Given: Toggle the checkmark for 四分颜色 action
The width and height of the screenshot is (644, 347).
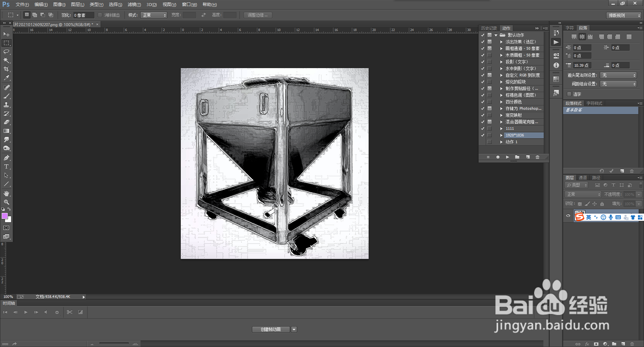Looking at the screenshot, I should pyautogui.click(x=483, y=102).
